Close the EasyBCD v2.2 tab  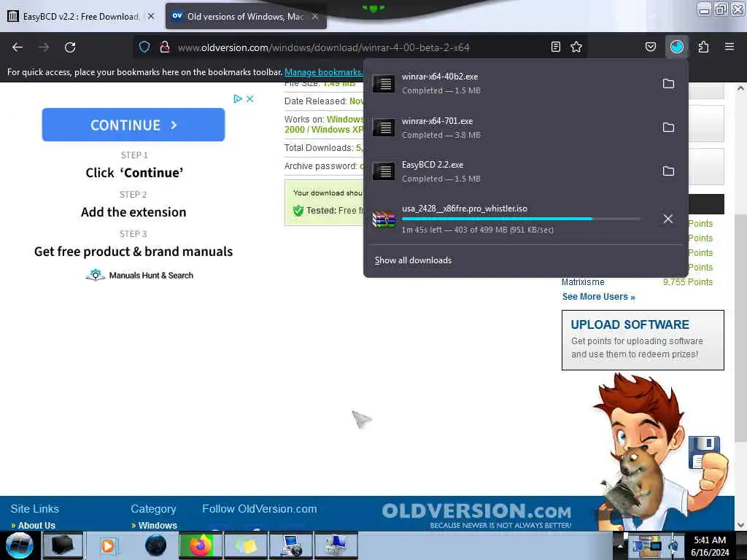coord(151,16)
